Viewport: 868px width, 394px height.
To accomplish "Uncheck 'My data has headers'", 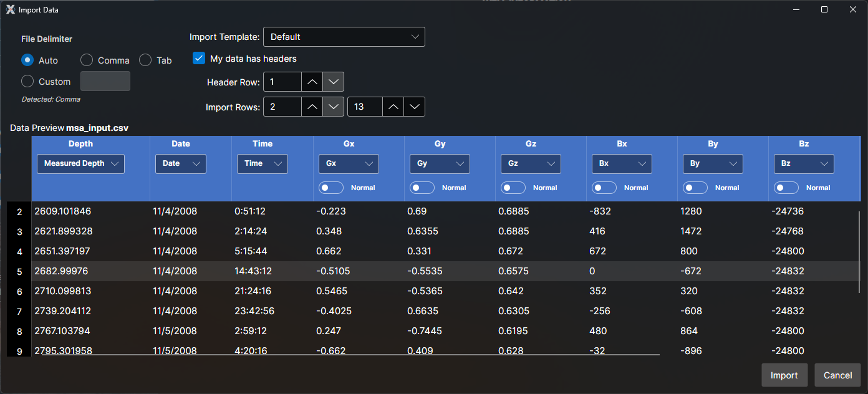I will pos(198,57).
